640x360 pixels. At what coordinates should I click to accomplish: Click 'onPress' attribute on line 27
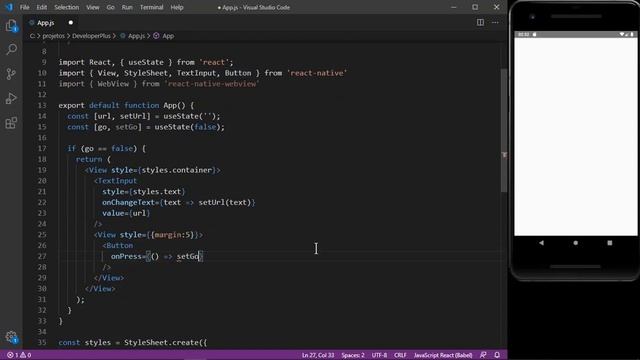pos(126,256)
